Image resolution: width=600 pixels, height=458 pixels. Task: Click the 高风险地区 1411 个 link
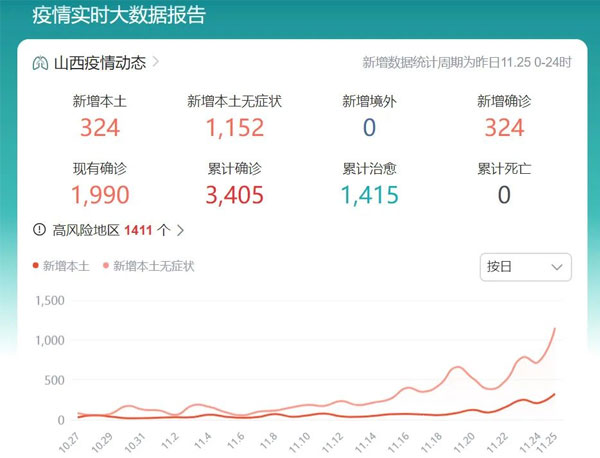coord(110,229)
